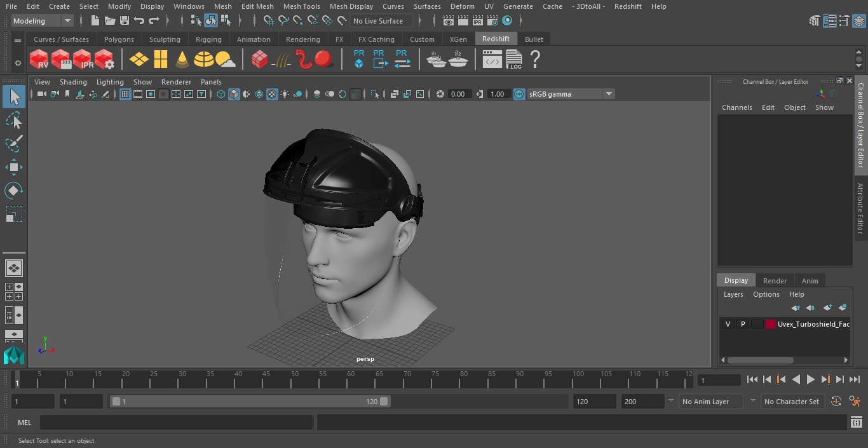Image resolution: width=868 pixels, height=448 pixels.
Task: Toggle layer playback P box
Action: [x=742, y=324]
